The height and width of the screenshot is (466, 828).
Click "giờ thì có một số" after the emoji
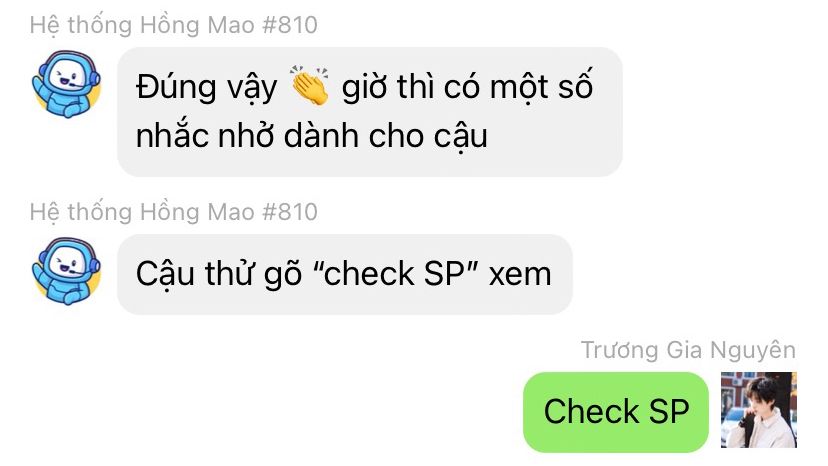tap(467, 87)
